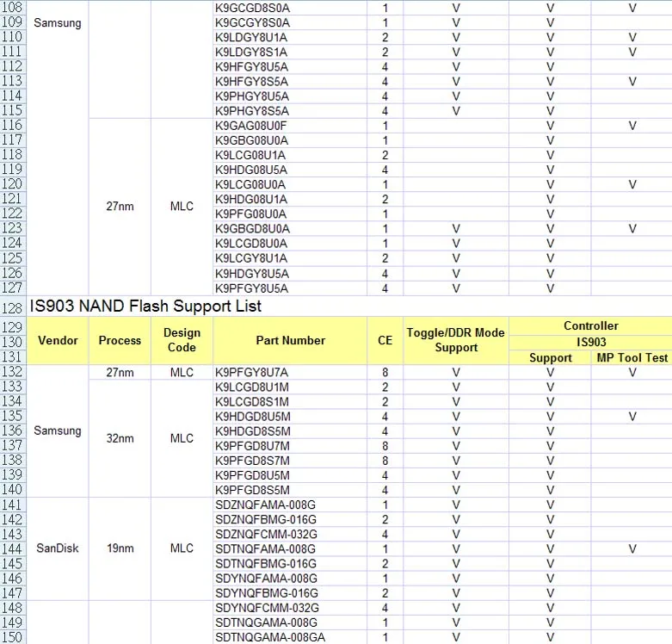Click the Design Code header cell
Viewport: 672px width, 644px height.
[182, 340]
